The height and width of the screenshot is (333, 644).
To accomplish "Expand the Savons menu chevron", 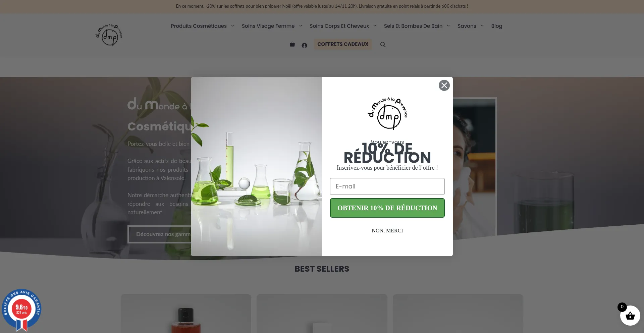I will click(482, 26).
